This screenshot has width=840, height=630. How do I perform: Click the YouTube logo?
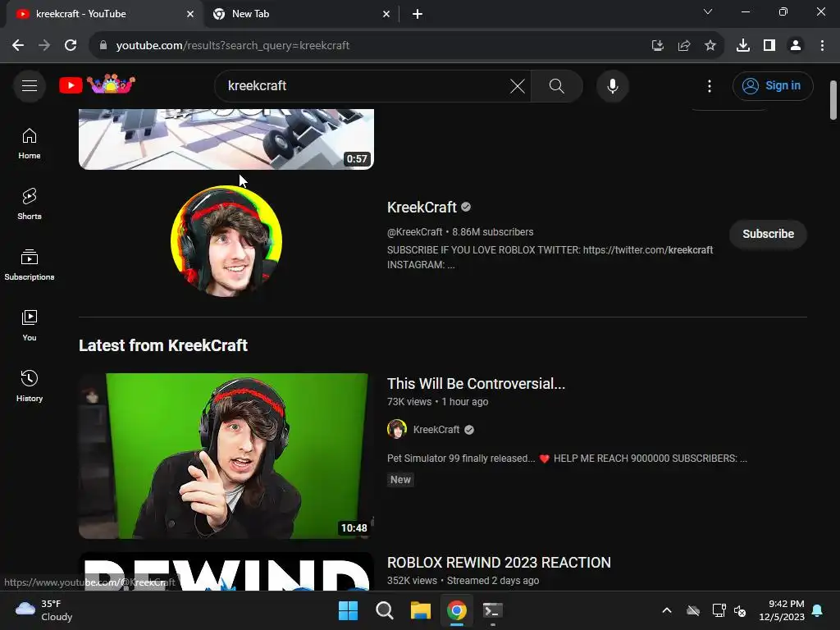[97, 84]
